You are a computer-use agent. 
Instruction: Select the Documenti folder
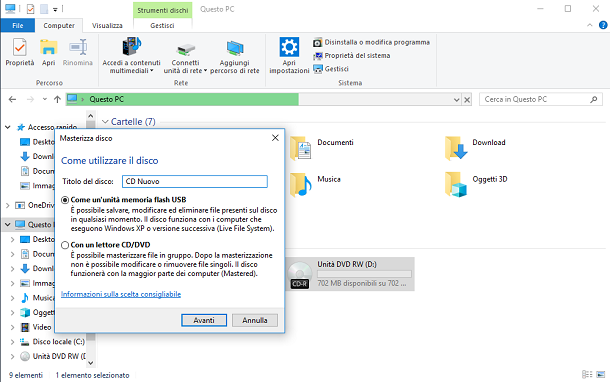pyautogui.click(x=323, y=148)
